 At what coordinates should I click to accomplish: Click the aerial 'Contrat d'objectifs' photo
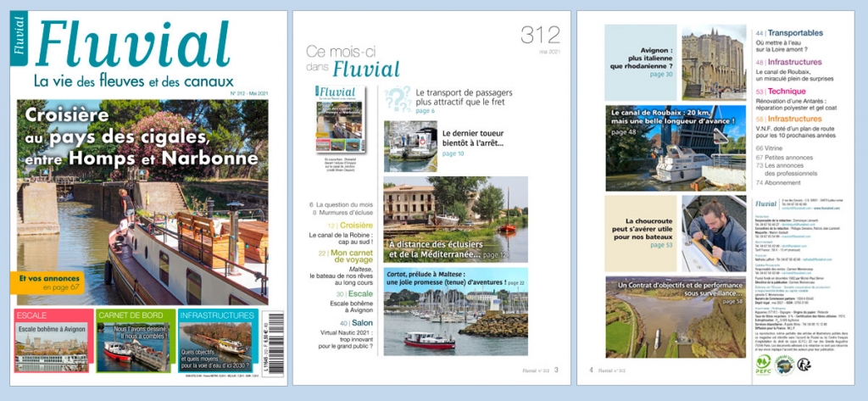point(676,317)
